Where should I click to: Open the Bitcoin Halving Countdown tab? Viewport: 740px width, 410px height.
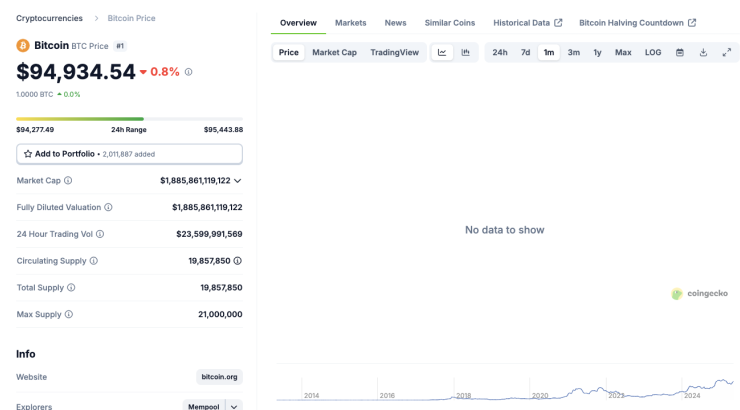638,23
